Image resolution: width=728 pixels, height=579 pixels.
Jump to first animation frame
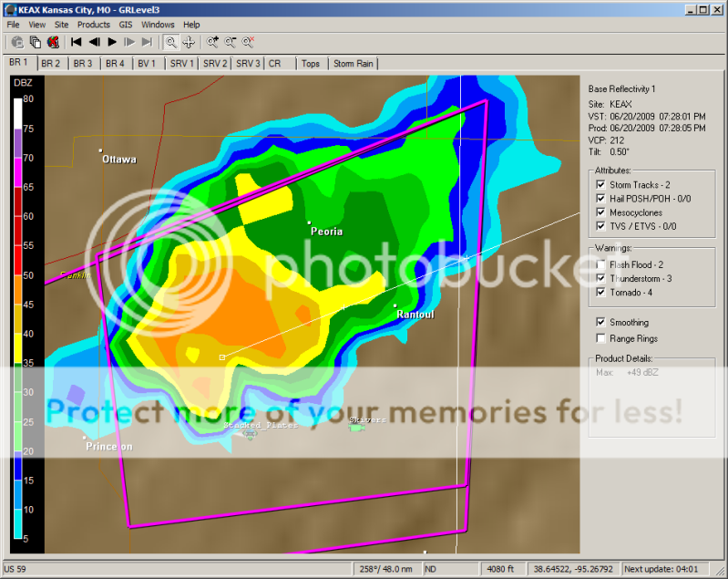click(x=77, y=42)
